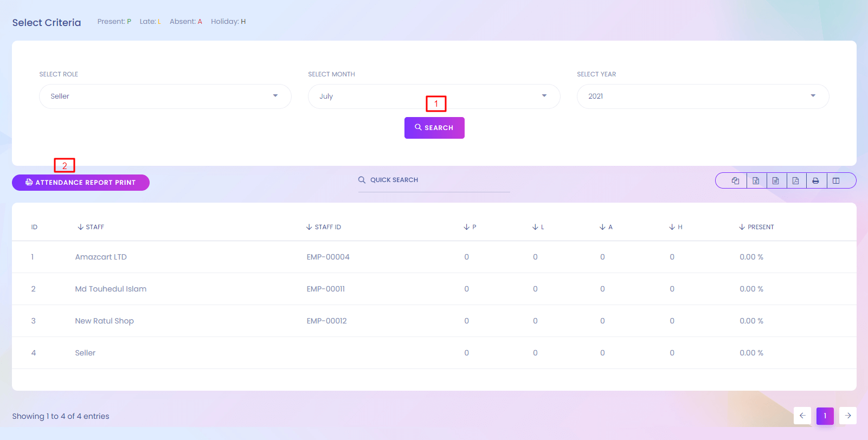The width and height of the screenshot is (868, 440).
Task: Expand the Select Month dropdown
Action: click(434, 96)
